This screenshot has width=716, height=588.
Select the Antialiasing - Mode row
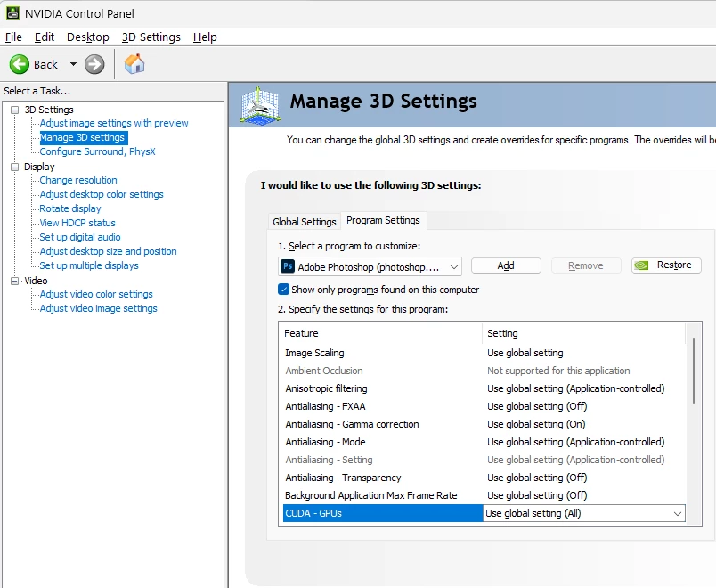pos(484,442)
